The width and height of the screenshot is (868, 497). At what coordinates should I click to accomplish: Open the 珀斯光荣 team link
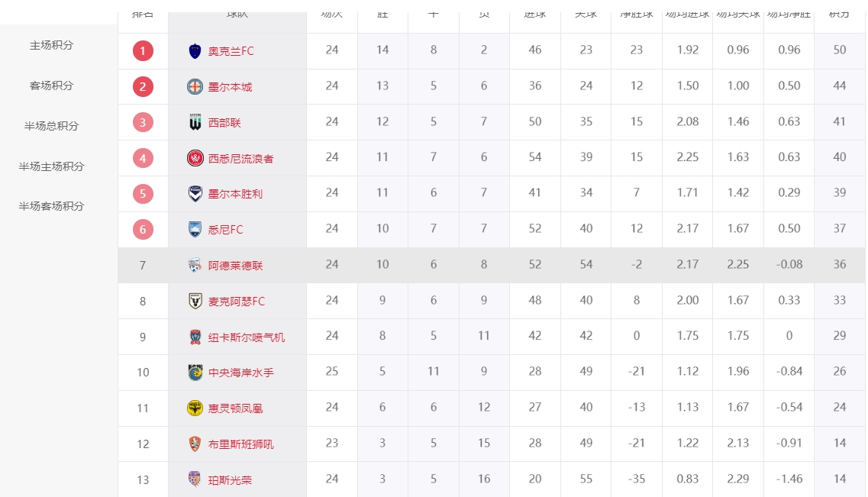[x=230, y=480]
